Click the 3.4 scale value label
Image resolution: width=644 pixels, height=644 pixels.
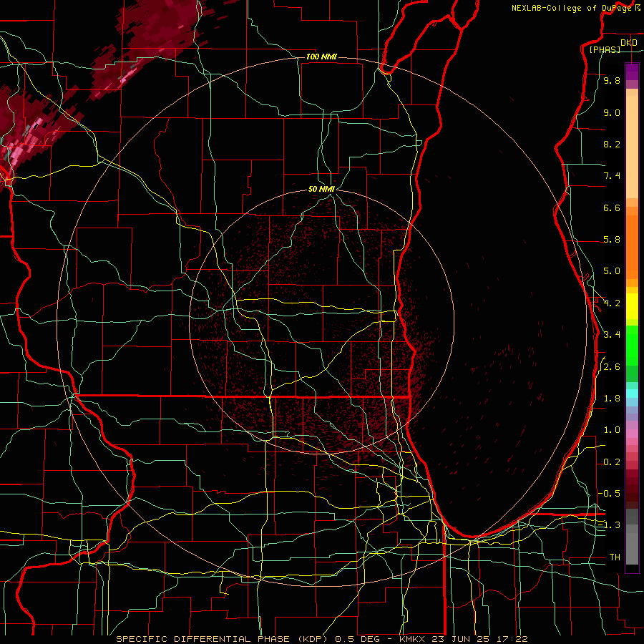coord(612,335)
